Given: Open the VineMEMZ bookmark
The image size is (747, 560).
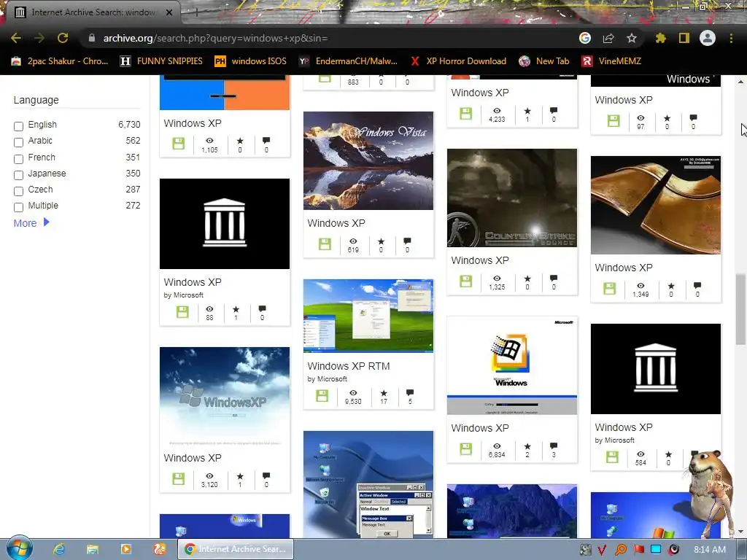Looking at the screenshot, I should click(x=612, y=61).
